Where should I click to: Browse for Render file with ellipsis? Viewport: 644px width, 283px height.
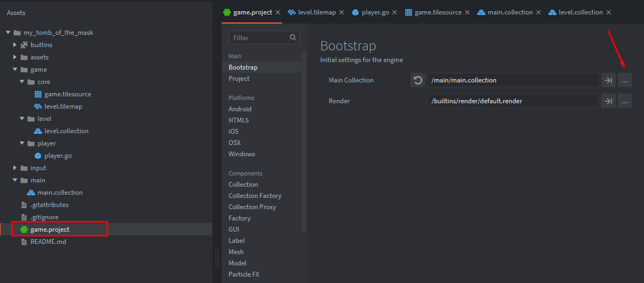(625, 101)
